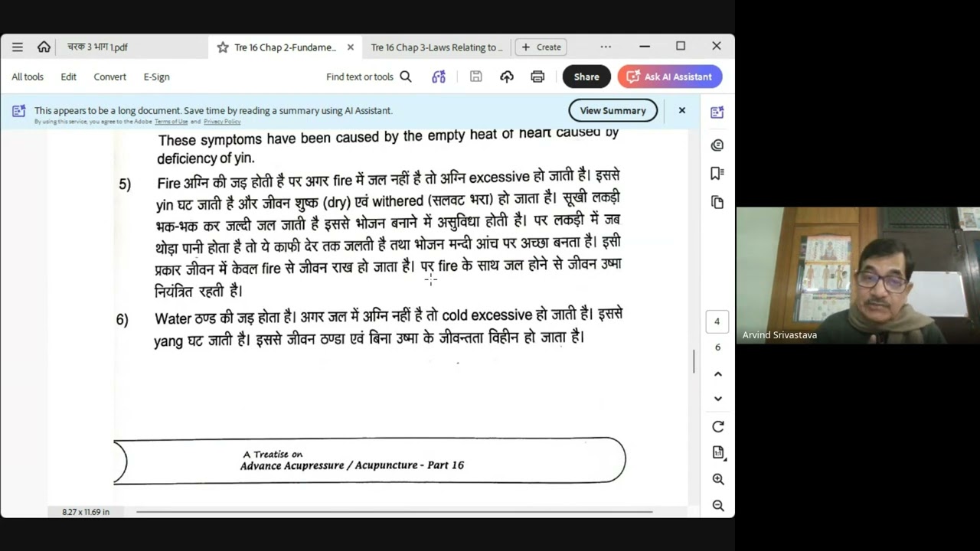980x551 pixels.
Task: Open All tools menu
Action: (28, 77)
